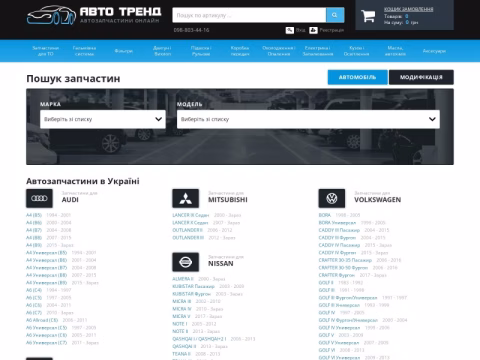Image resolution: width=480 pixels, height=360 pixels.
Task: Select Nissan KUBISTAR Фургон link
Action: 192,294
